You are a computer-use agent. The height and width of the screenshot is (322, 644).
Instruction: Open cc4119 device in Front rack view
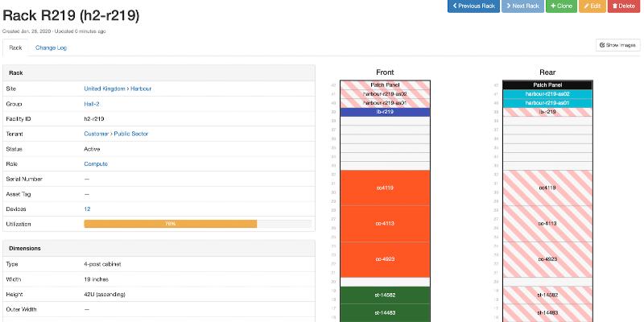point(385,188)
